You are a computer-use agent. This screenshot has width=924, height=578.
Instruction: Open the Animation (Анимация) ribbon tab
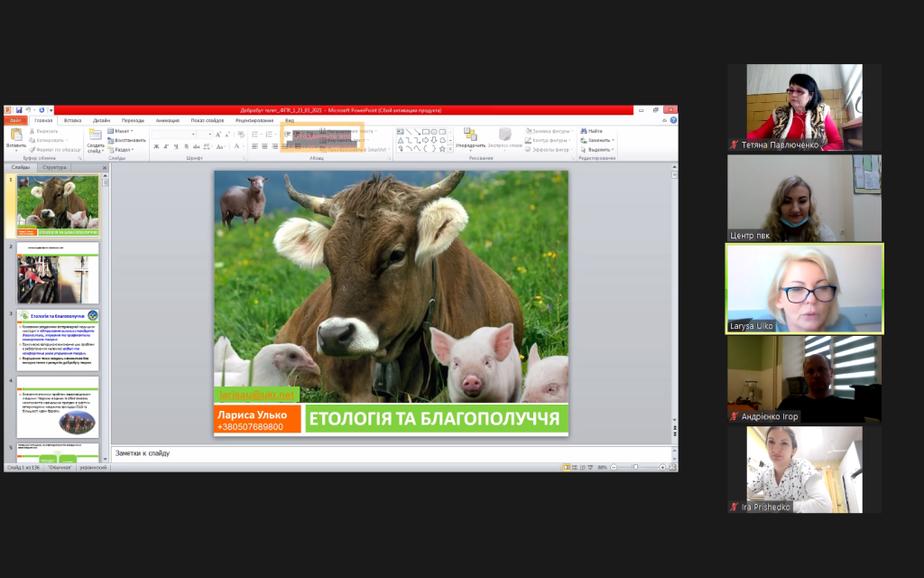(x=167, y=120)
